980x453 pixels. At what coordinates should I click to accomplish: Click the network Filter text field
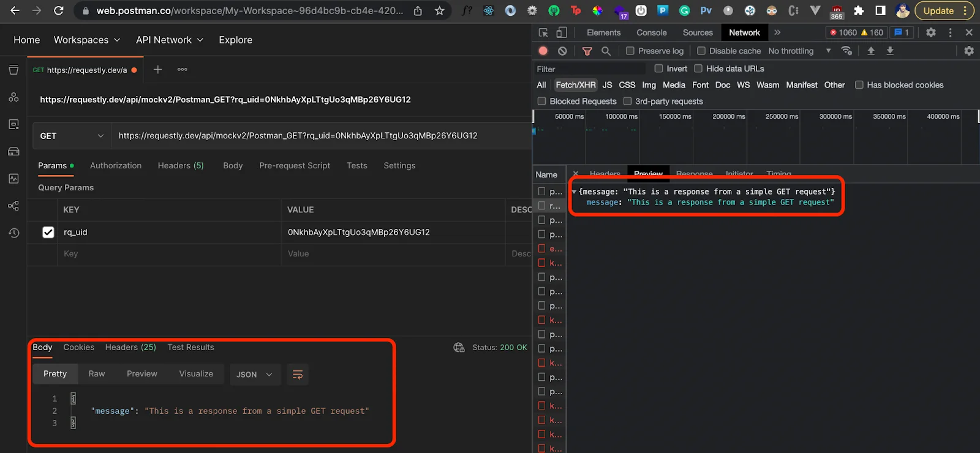[x=590, y=69]
